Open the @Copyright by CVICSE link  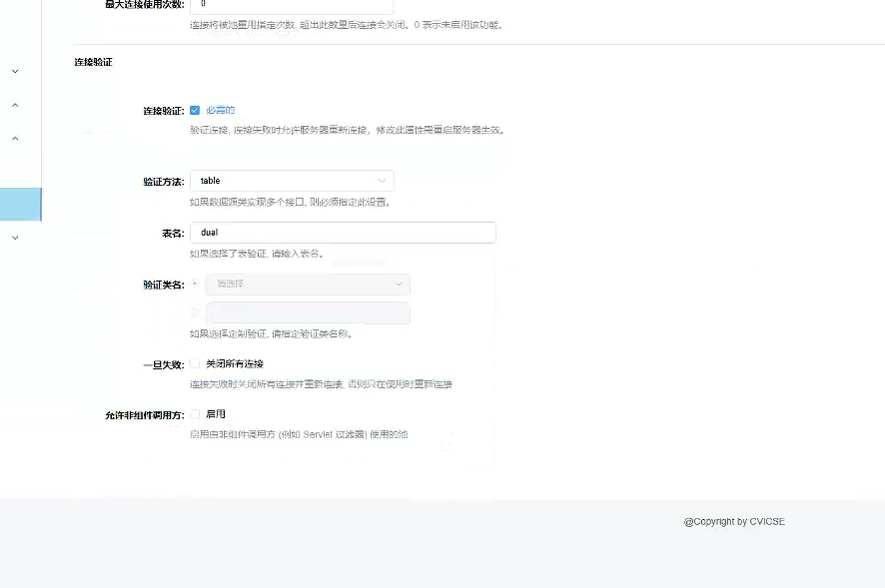(x=734, y=520)
